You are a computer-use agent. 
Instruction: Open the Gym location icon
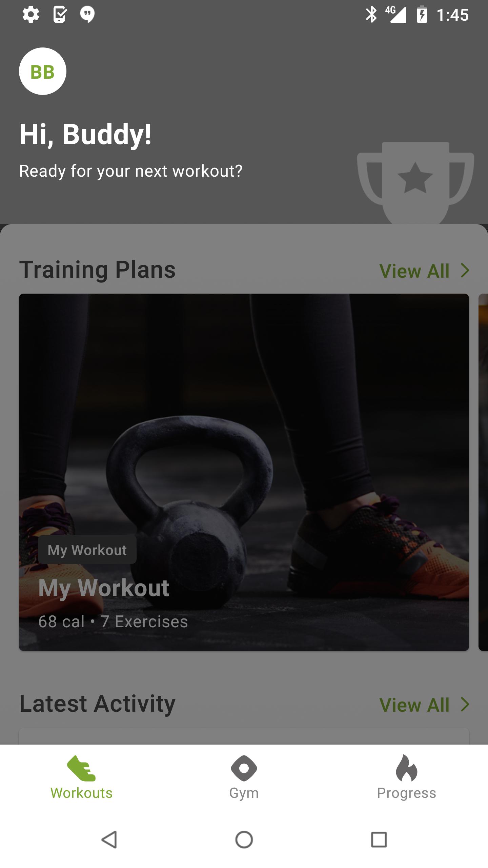pyautogui.click(x=244, y=768)
